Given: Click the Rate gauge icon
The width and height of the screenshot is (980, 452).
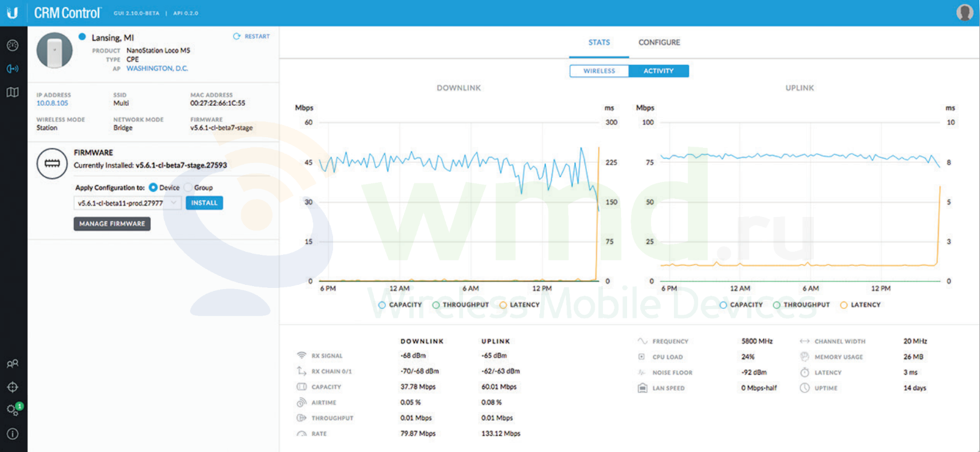Looking at the screenshot, I should 302,433.
